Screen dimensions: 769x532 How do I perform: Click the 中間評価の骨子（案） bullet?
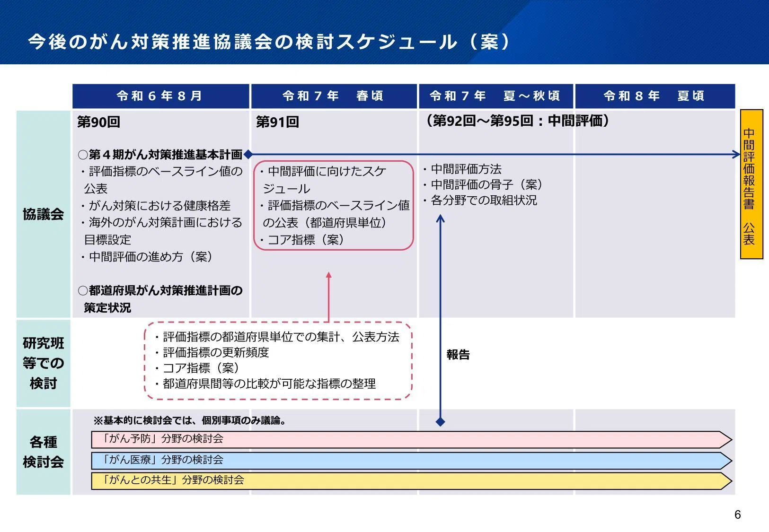click(482, 184)
